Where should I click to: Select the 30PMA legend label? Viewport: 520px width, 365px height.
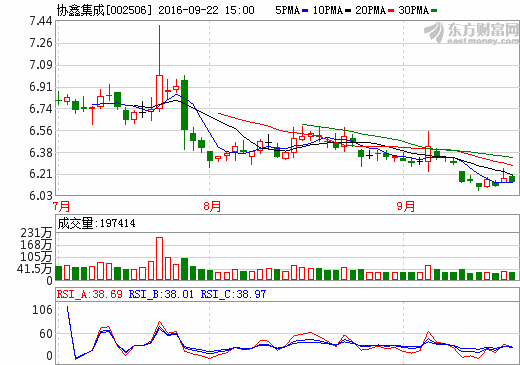click(x=414, y=10)
